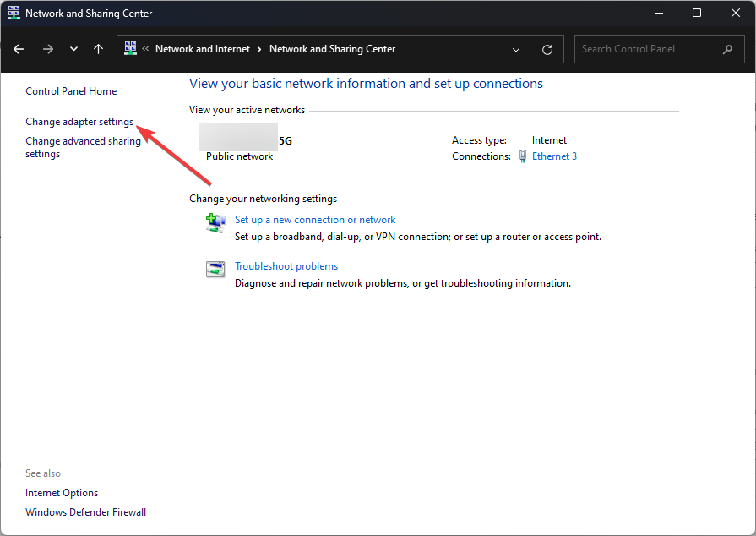
Task: Click the new connection wizard icon
Action: point(215,223)
